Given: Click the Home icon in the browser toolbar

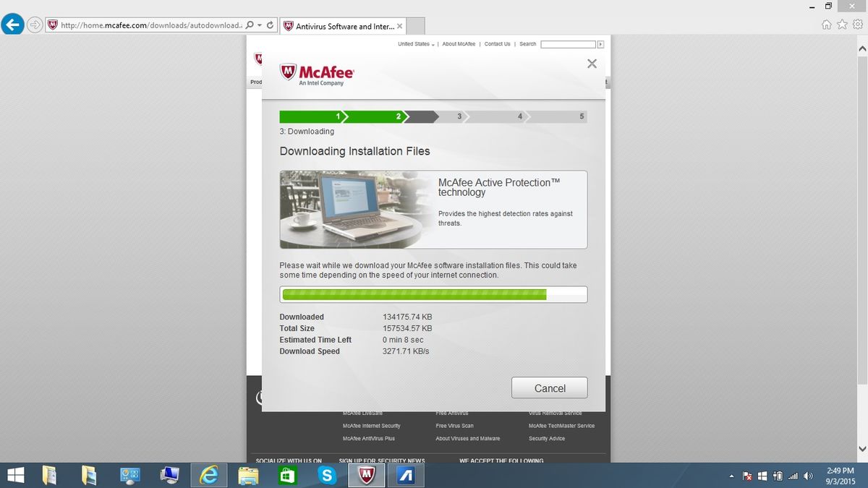Looking at the screenshot, I should pos(825,24).
